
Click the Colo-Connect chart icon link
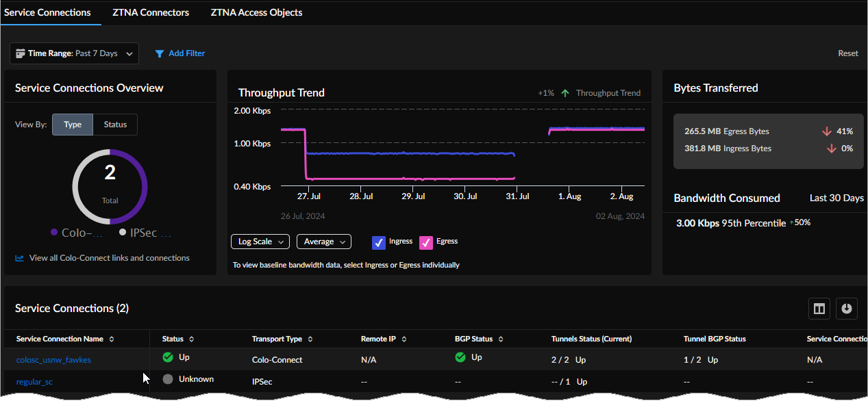[x=20, y=258]
